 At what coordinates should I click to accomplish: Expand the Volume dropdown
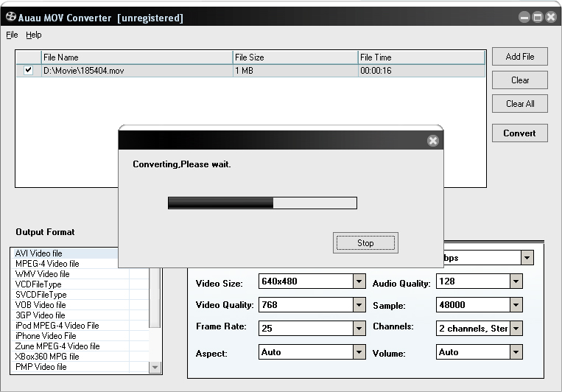tap(516, 351)
